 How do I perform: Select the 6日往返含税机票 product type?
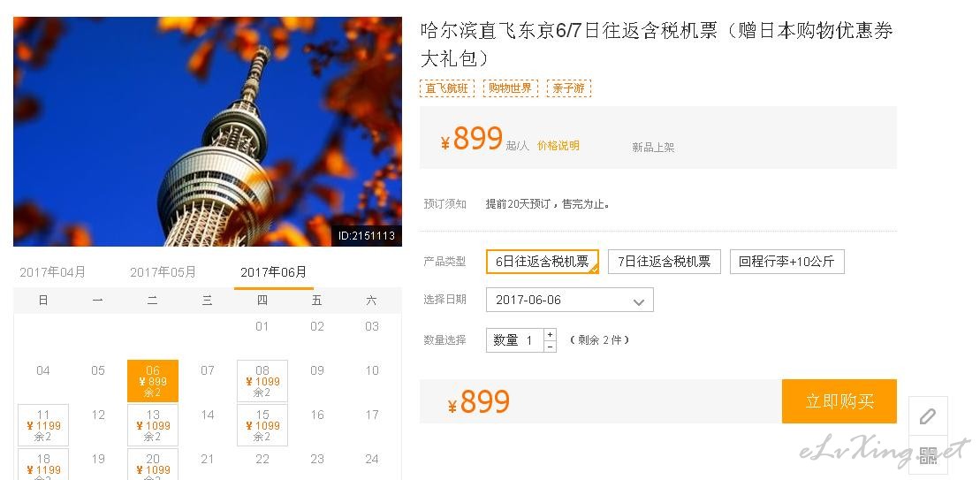(542, 262)
